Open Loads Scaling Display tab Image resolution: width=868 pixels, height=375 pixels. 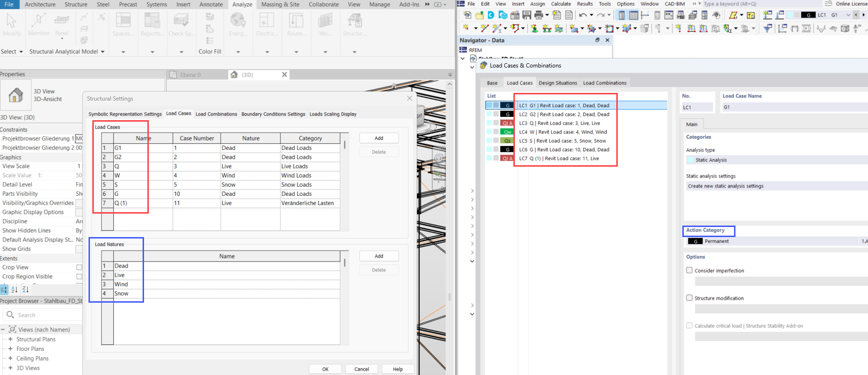[333, 114]
